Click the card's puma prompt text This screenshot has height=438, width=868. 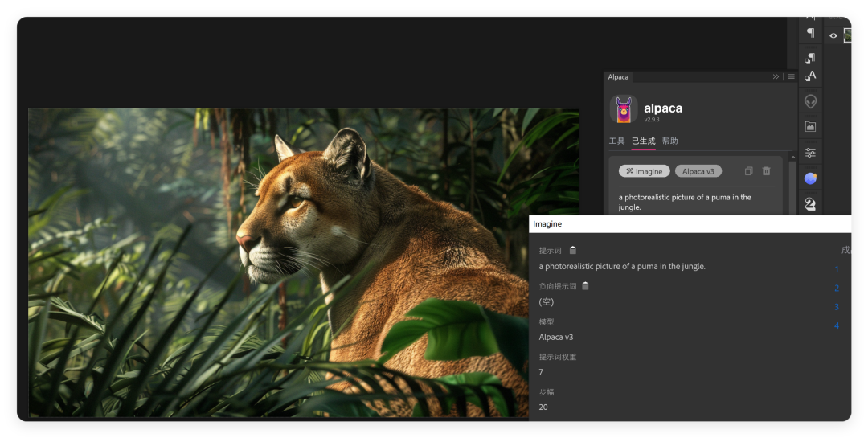click(x=685, y=202)
